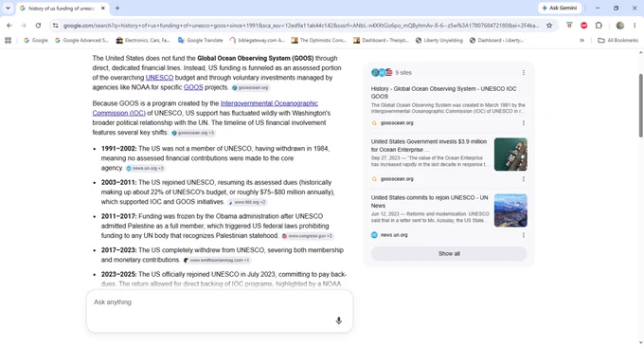Screen dimensions: 644x347
Task: Close the current browser tab
Action: point(103,9)
